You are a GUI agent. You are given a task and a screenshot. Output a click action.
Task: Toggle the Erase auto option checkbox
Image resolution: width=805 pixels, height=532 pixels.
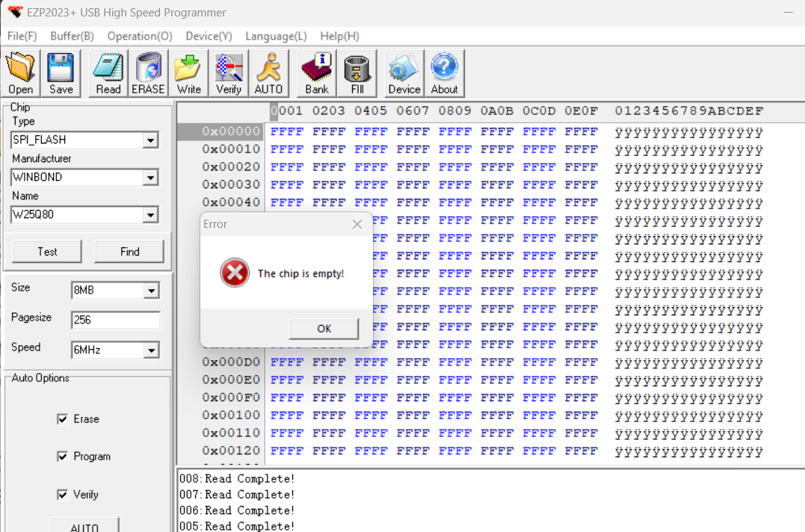tap(62, 419)
